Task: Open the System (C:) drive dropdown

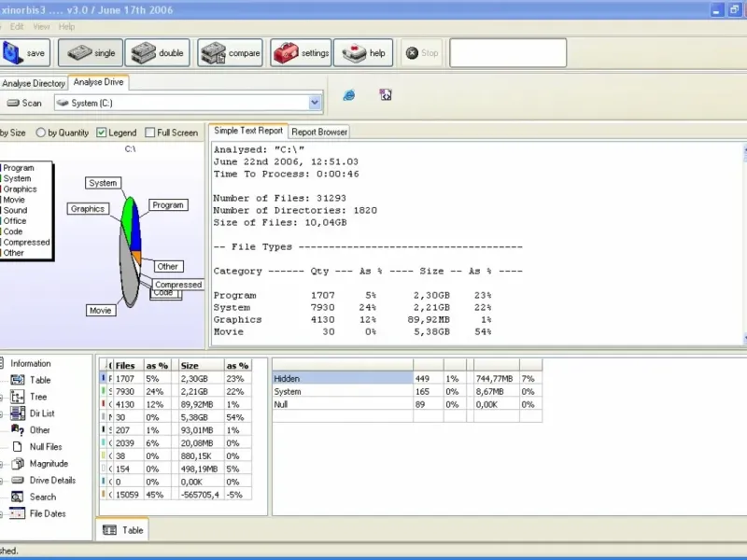Action: [x=315, y=103]
